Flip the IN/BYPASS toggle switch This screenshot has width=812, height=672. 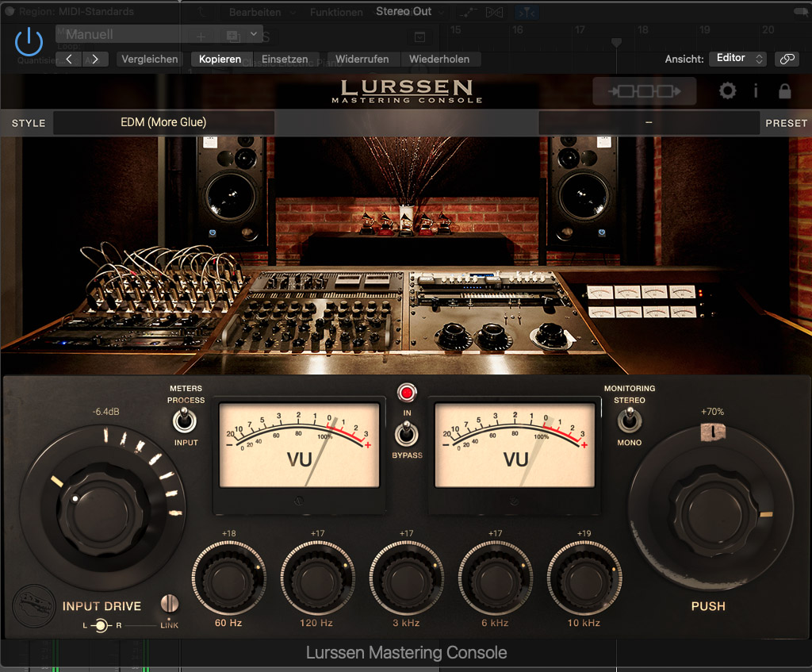coord(407,433)
